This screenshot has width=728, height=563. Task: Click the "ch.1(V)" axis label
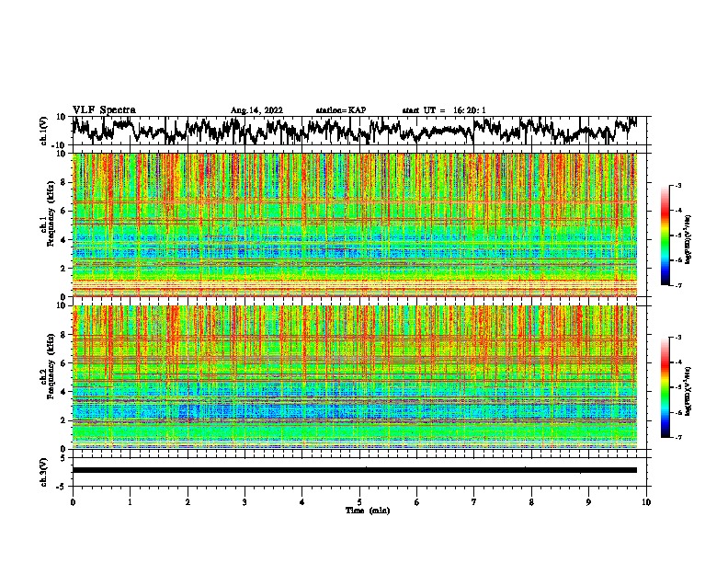pyautogui.click(x=44, y=131)
